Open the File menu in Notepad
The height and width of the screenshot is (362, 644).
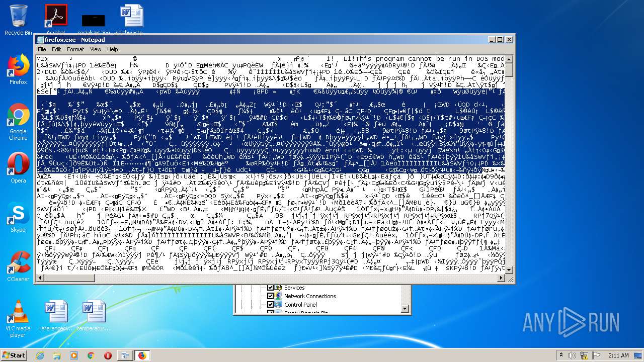click(x=42, y=49)
